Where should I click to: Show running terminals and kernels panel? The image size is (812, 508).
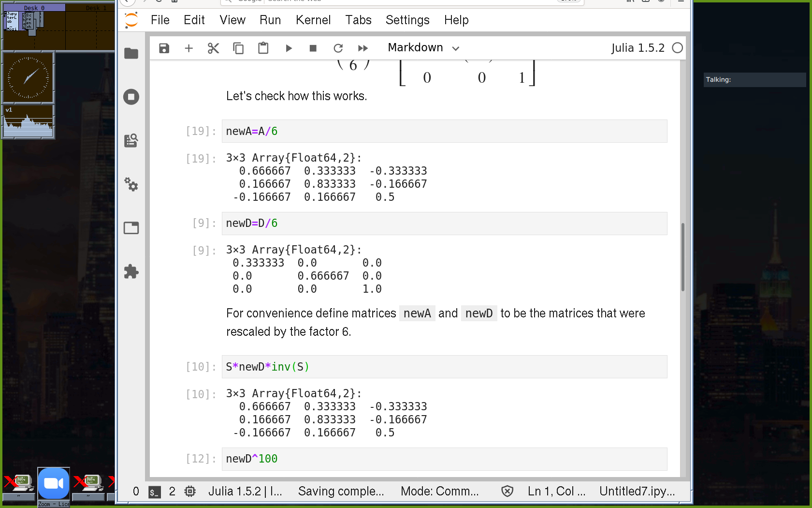pos(131,97)
